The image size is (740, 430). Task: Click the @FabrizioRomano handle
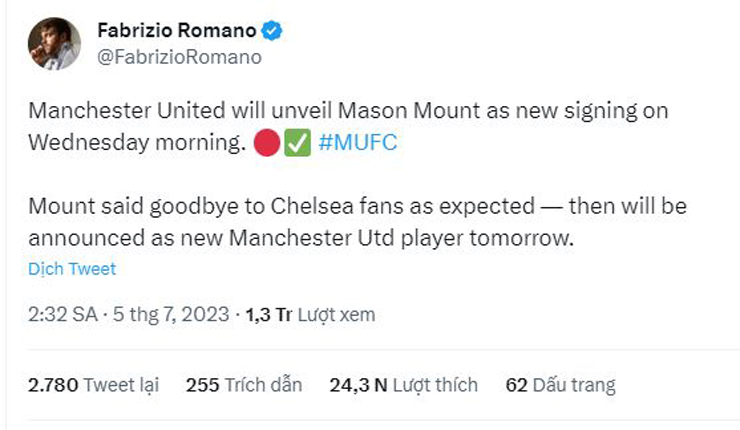pos(179,57)
